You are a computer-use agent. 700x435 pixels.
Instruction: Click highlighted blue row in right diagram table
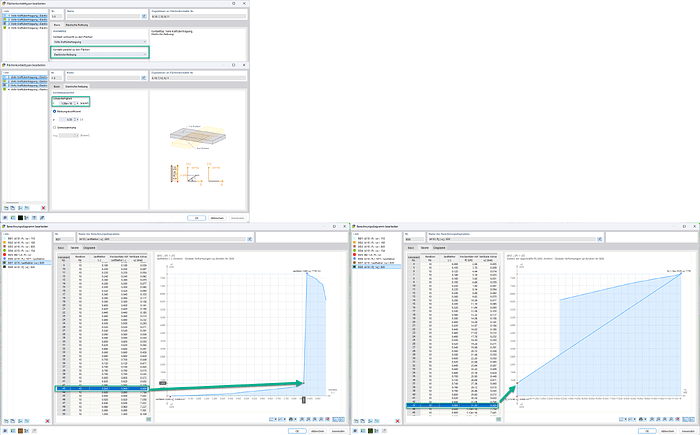click(452, 406)
